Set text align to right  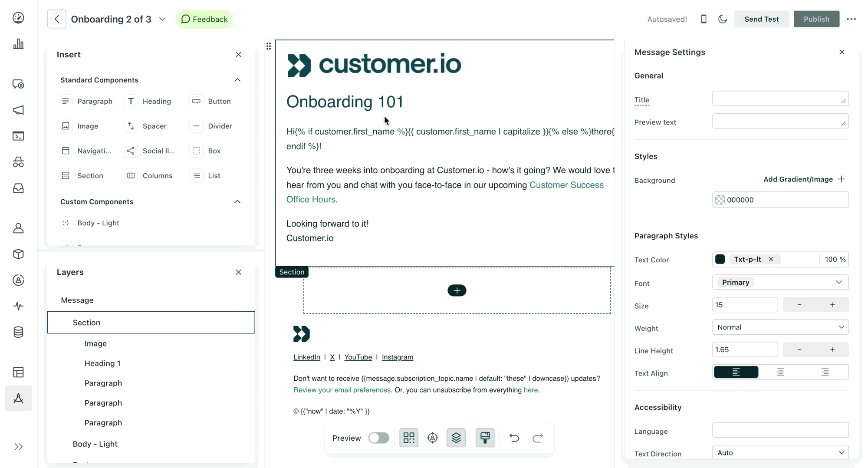click(x=825, y=372)
